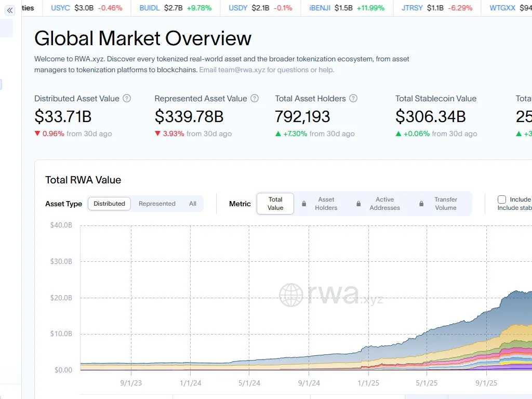This screenshot has height=399, width=532.
Task: Click the lock icon beside Transfer Volume
Action: tap(421, 204)
